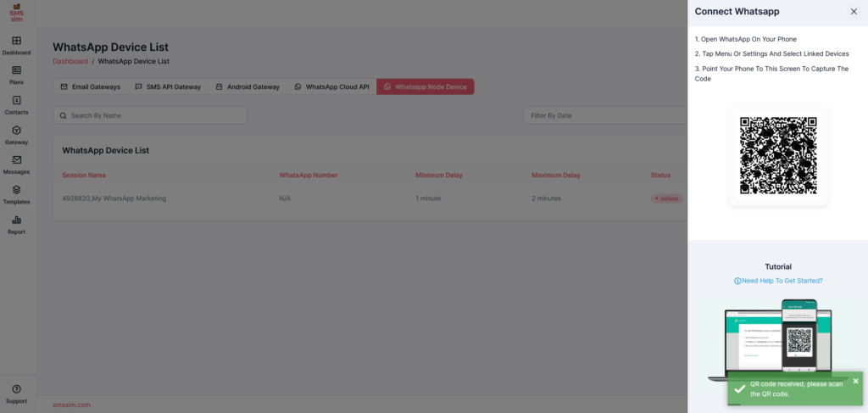Close the Connect Whatsapp panel
The height and width of the screenshot is (413, 868).
point(854,12)
